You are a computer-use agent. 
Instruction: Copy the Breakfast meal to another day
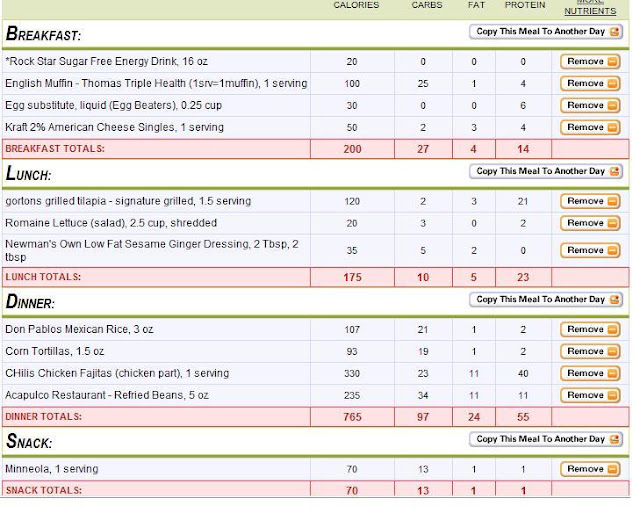[546, 32]
